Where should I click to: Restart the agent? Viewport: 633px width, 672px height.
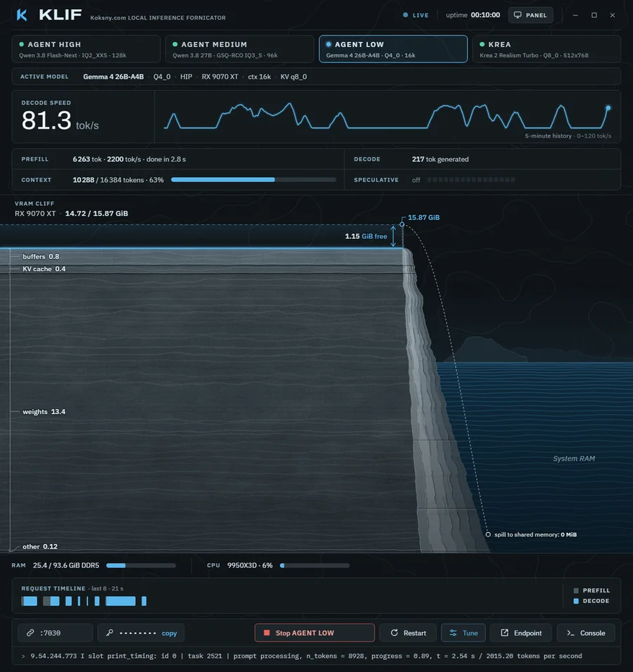(x=408, y=633)
